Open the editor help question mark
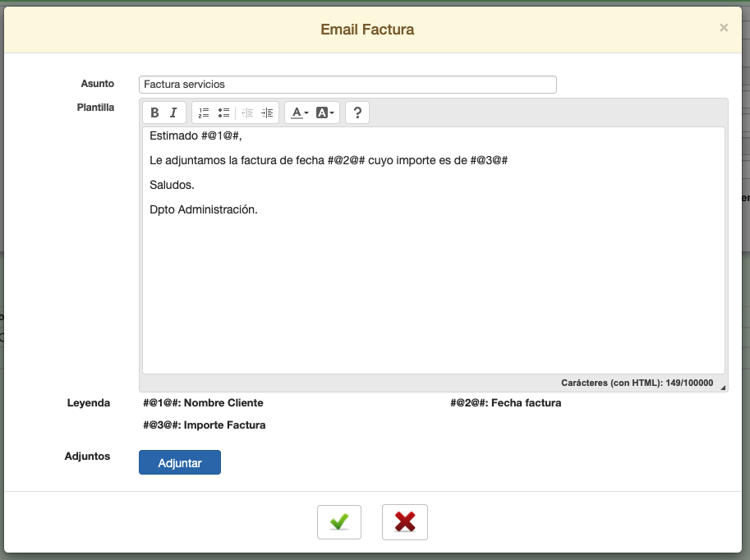Viewport: 750px width, 560px height. pyautogui.click(x=357, y=112)
